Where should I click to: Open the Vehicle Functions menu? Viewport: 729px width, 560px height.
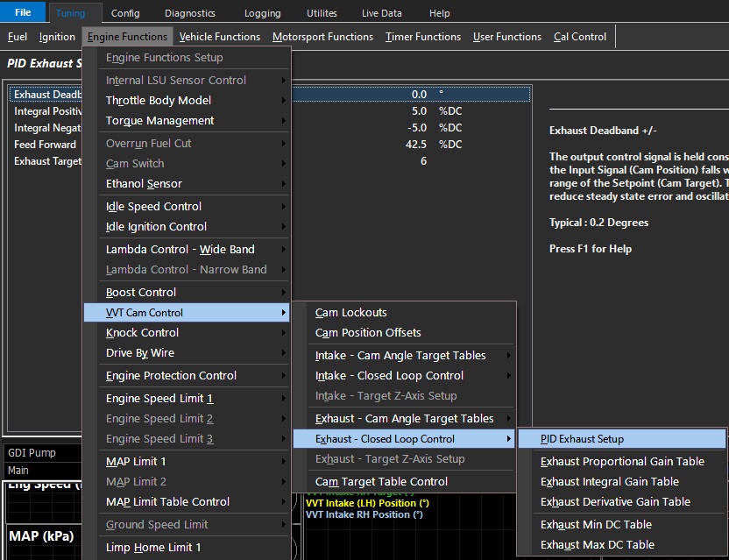coord(219,37)
